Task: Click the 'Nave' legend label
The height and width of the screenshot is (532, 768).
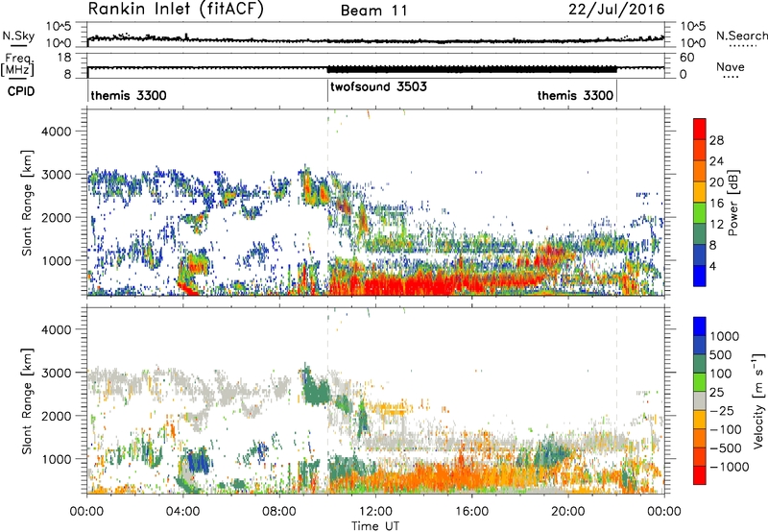Action: coord(731,67)
